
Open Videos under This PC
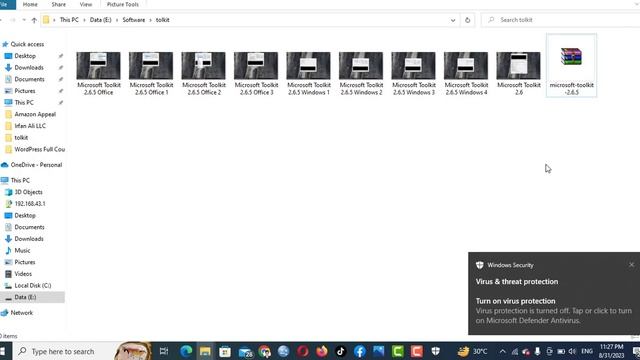tap(23, 274)
